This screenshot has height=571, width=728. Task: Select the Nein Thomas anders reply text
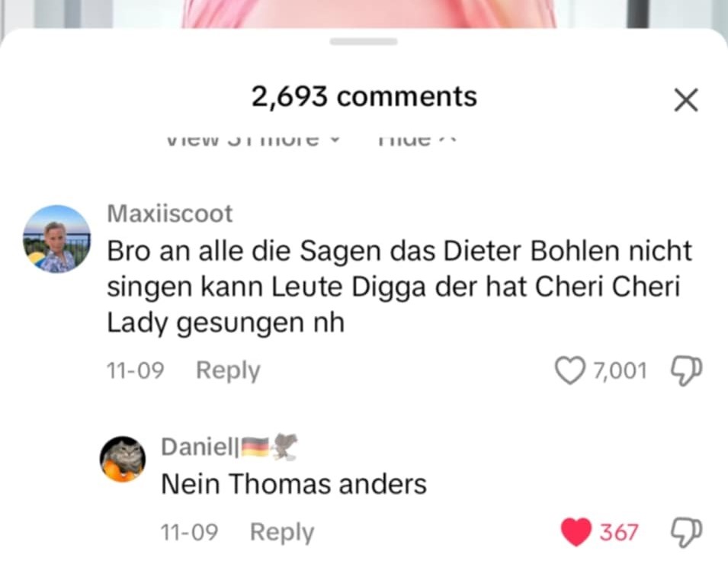(x=293, y=484)
